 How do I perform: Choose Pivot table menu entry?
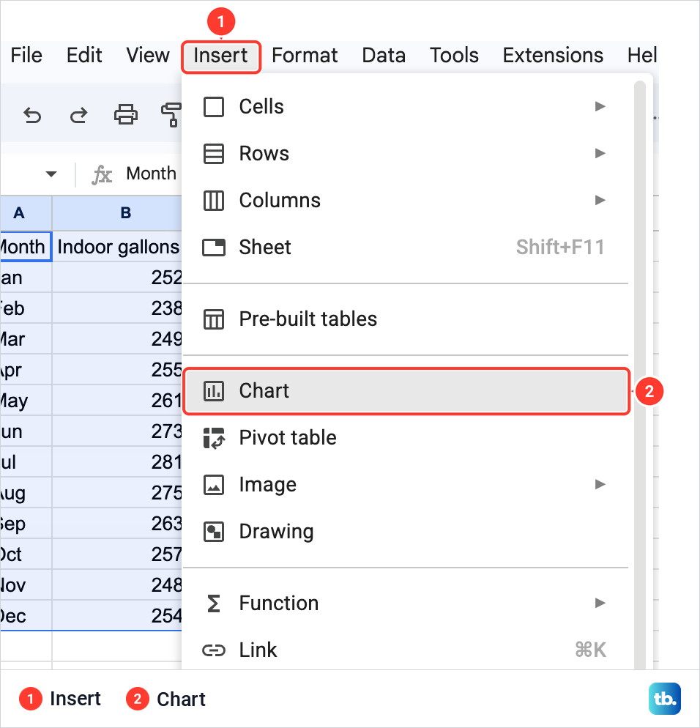(x=406, y=438)
